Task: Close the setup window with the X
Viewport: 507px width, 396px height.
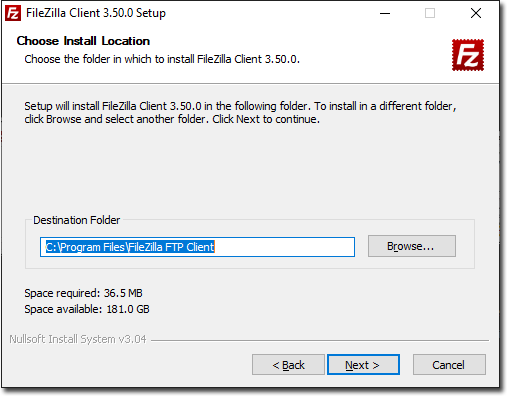Action: [x=476, y=13]
